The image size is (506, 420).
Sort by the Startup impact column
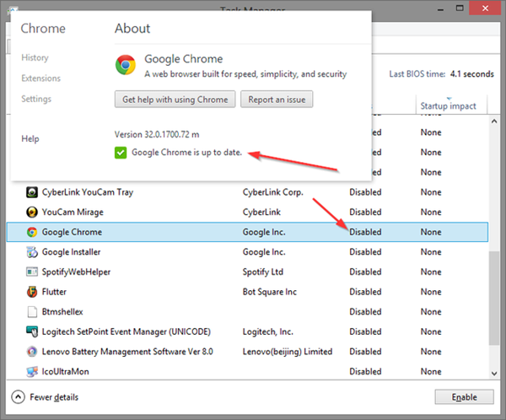pyautogui.click(x=448, y=106)
